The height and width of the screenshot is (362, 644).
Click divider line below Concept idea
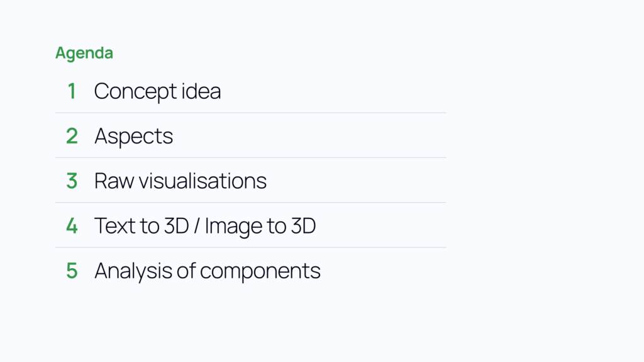pyautogui.click(x=250, y=113)
